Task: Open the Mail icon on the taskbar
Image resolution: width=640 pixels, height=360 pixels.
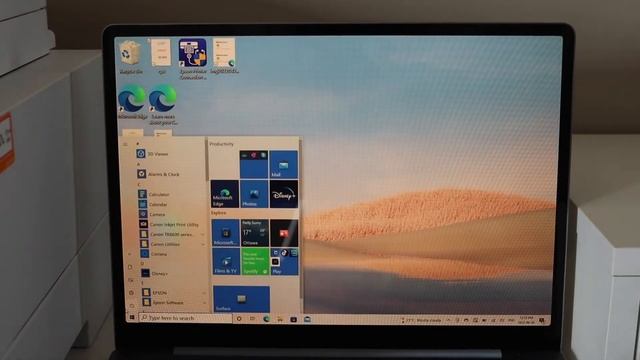Action: click(307, 320)
